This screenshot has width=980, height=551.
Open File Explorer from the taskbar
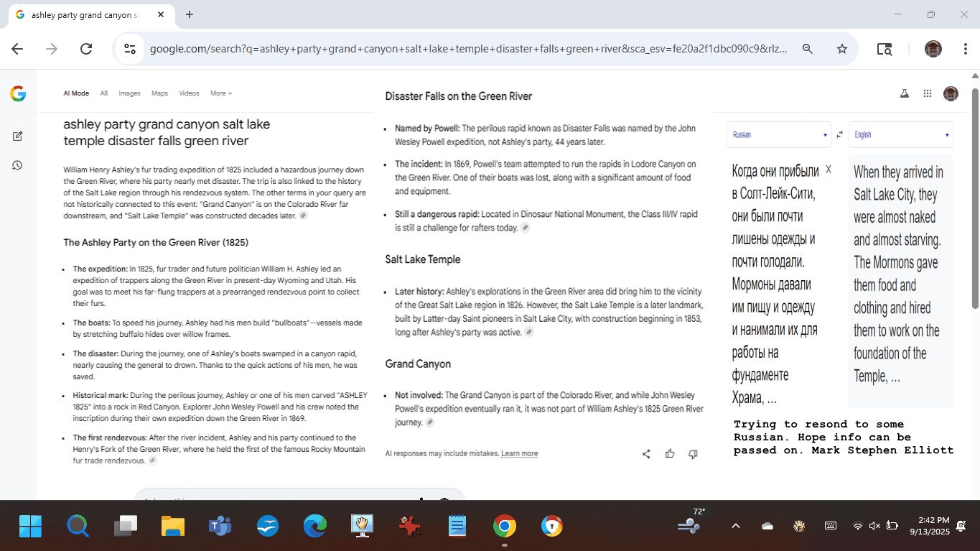173,527
